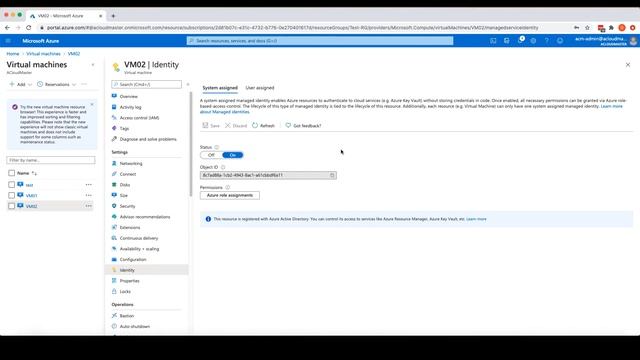Screen dimensions: 640x360
Task: Check the box for test VM
Action: (x=11, y=184)
